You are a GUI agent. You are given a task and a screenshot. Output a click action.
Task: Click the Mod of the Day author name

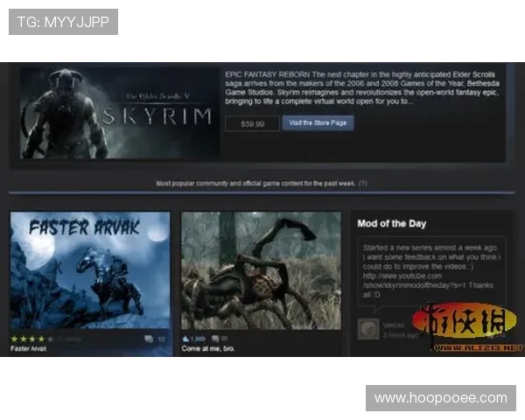393,324
